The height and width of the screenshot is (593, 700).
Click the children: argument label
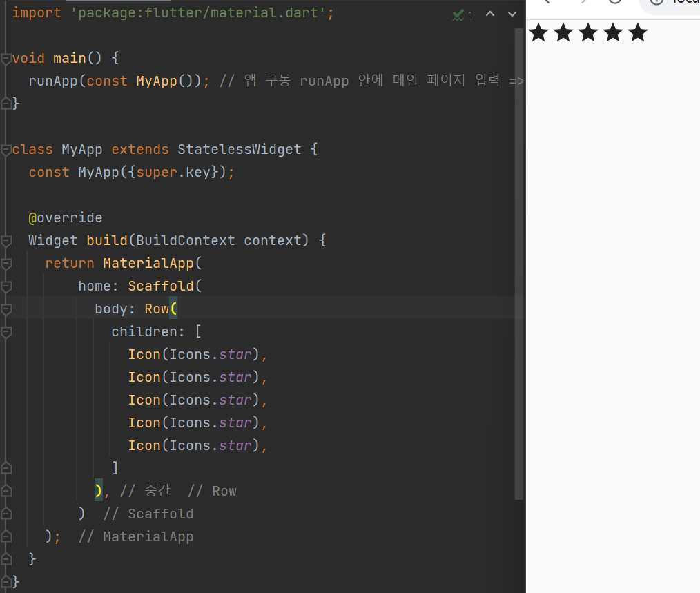tap(148, 332)
